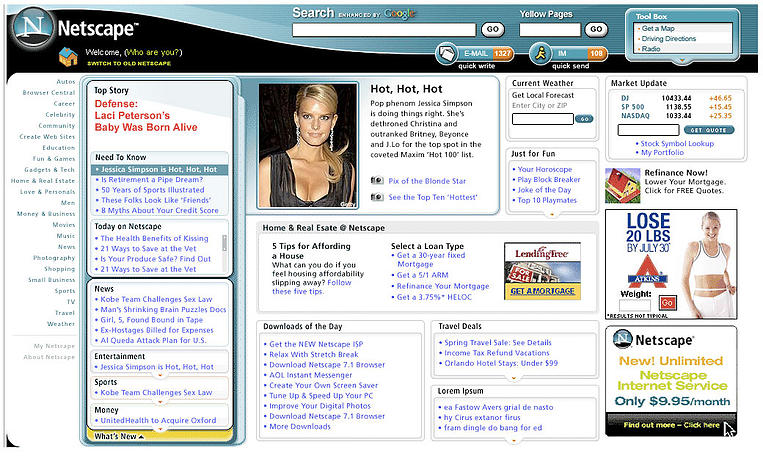Click the red Go button in Atkins ad
Viewport: 763px width, 466px height.
click(667, 301)
